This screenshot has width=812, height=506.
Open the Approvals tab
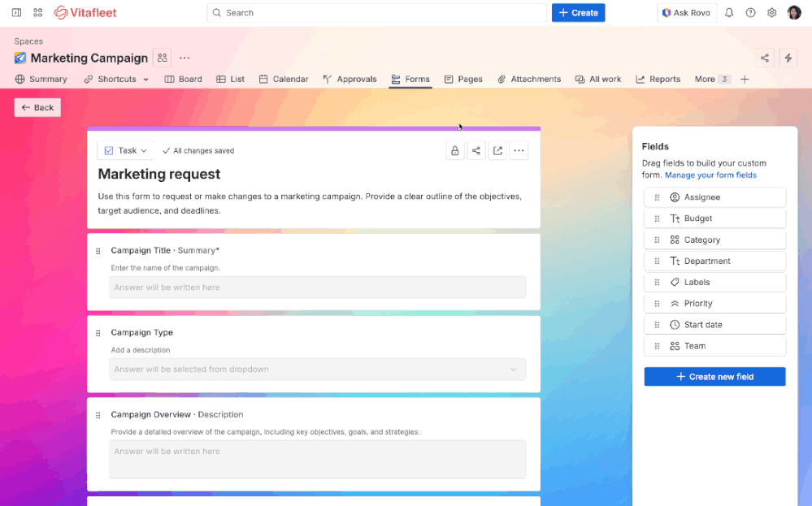pyautogui.click(x=350, y=79)
